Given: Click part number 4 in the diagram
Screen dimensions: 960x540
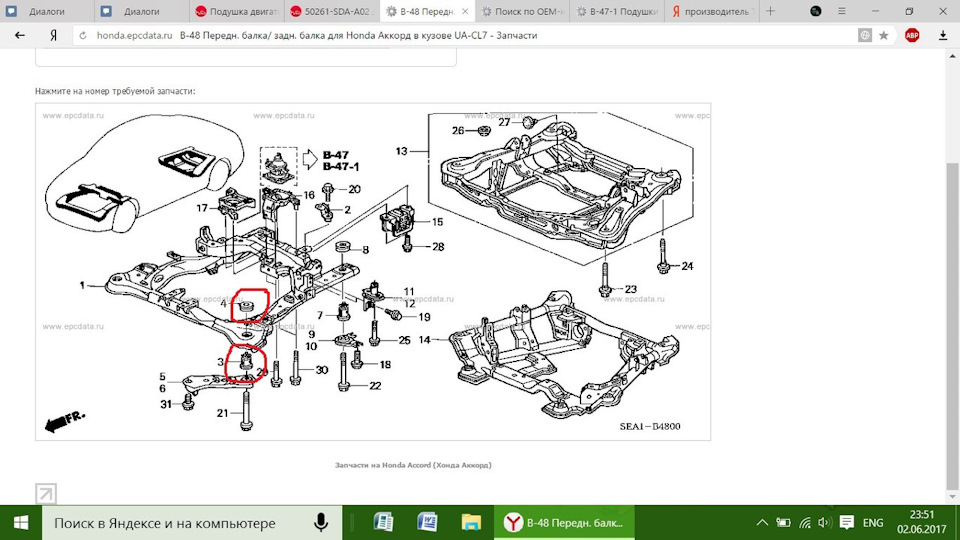Looking at the screenshot, I should point(223,303).
